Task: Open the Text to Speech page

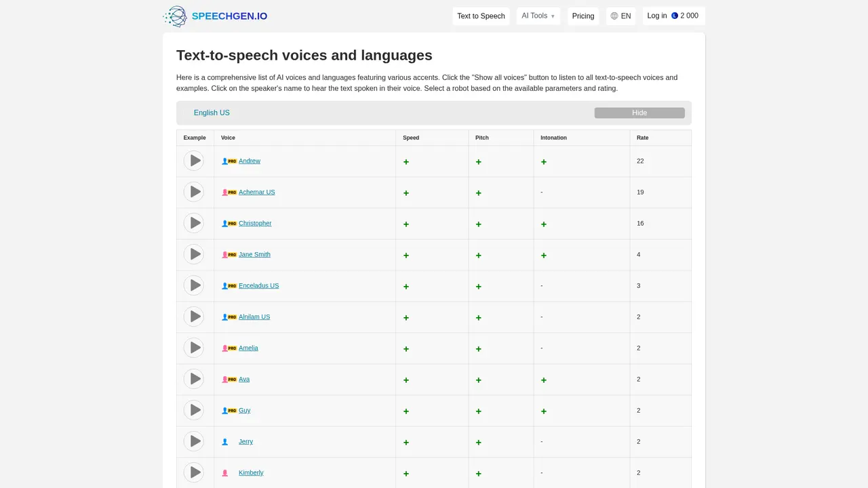Action: pos(481,16)
